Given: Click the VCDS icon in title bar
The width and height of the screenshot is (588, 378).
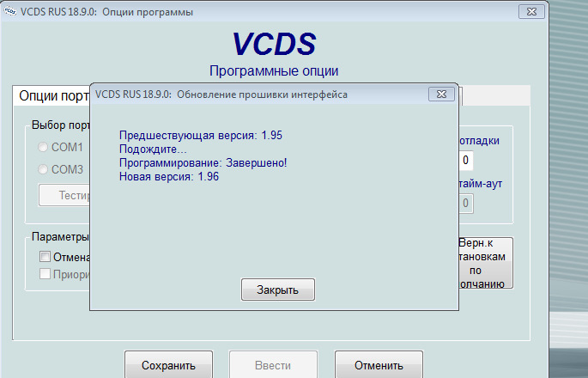Looking at the screenshot, I should 10,12.
